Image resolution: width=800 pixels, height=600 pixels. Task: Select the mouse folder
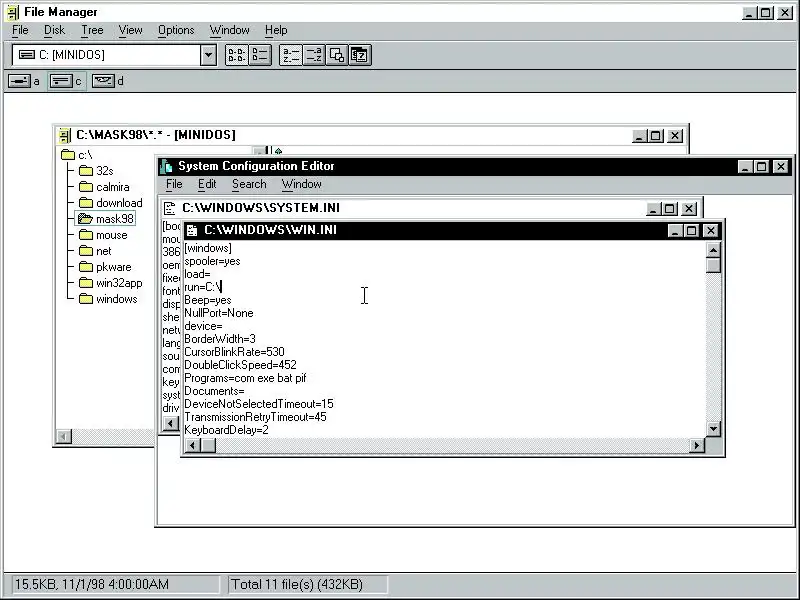click(103, 235)
